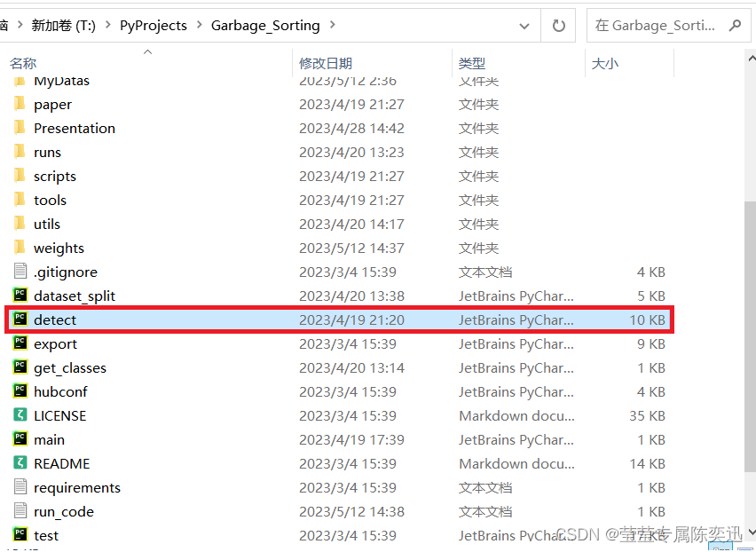Click the detect PyCharm file icon

tap(20, 319)
